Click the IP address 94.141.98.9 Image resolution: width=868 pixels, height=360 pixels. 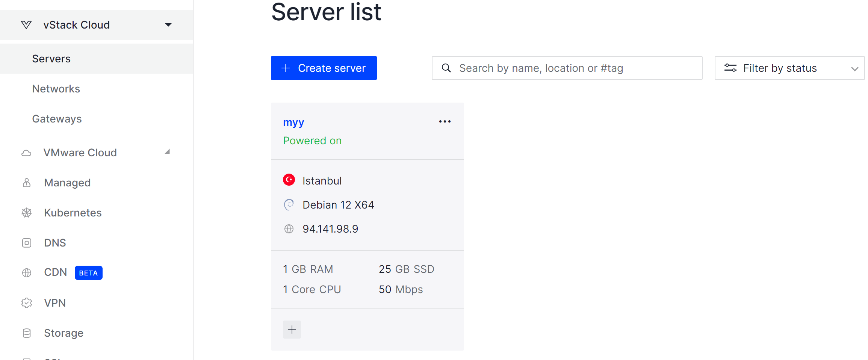point(330,229)
